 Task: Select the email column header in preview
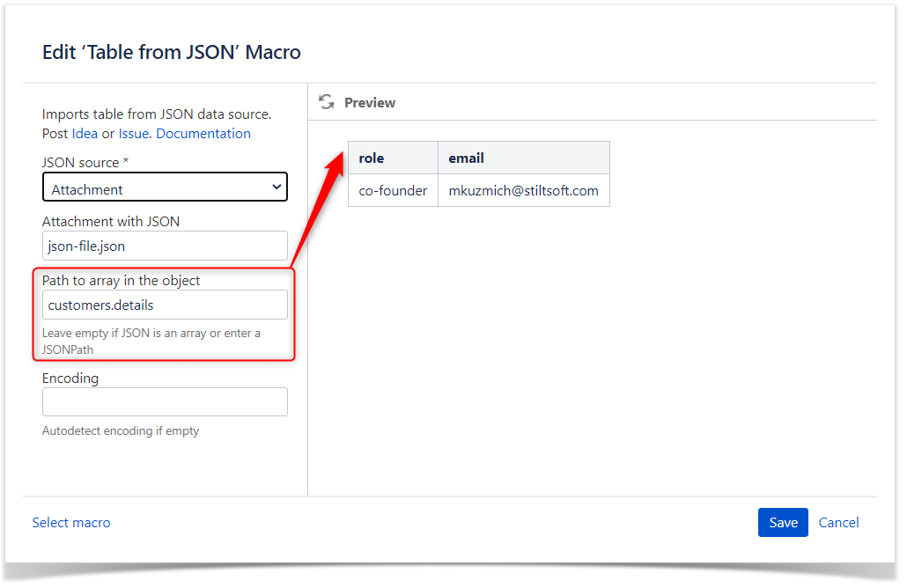(x=465, y=158)
